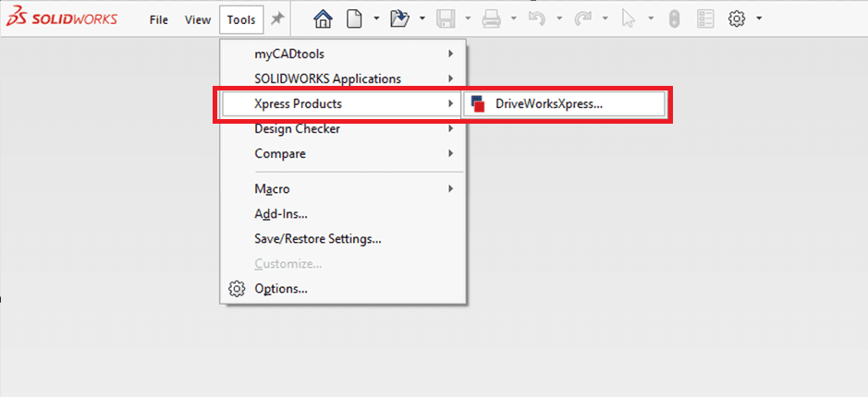This screenshot has width=868, height=397.
Task: Pin the menu bar with pushpin icon
Action: pos(276,18)
